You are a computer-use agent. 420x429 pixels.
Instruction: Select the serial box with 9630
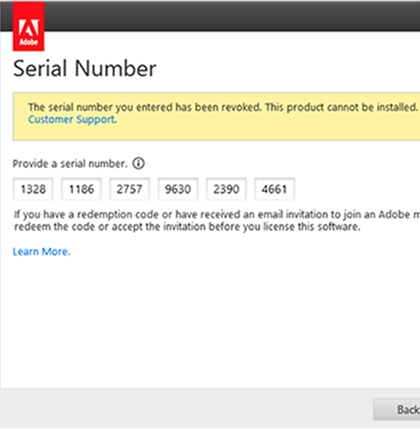[178, 189]
